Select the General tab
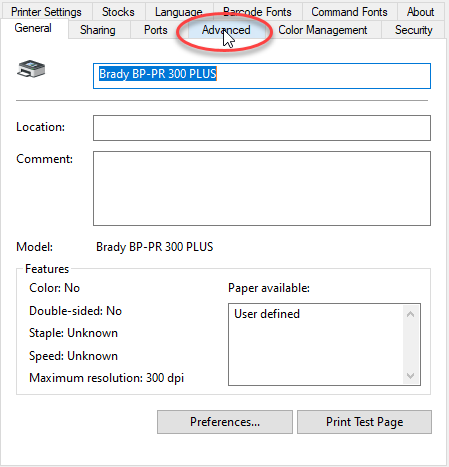449x467 pixels. (x=33, y=29)
